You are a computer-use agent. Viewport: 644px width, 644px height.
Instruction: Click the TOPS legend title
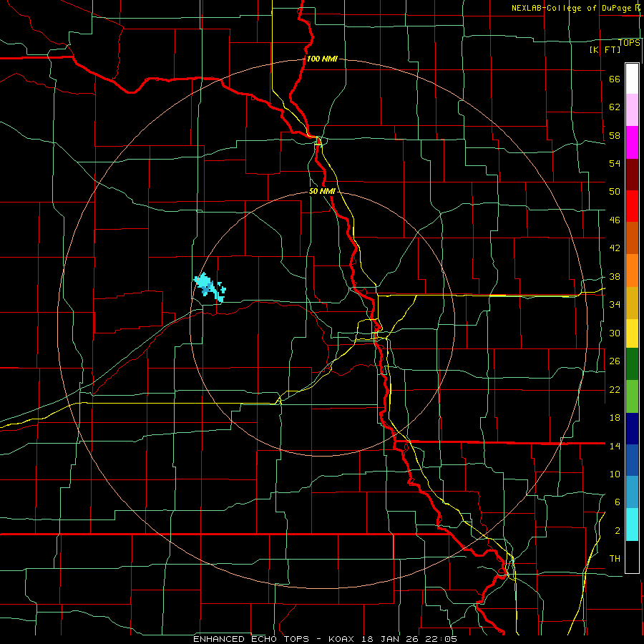click(x=629, y=43)
